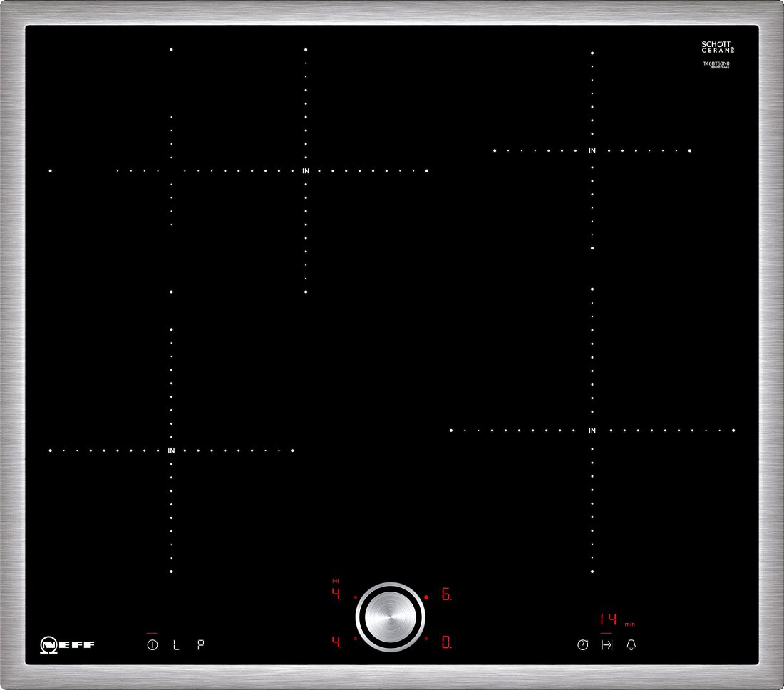Touch the round metal twist pad knob
This screenshot has width=784, height=690.
pyautogui.click(x=390, y=617)
